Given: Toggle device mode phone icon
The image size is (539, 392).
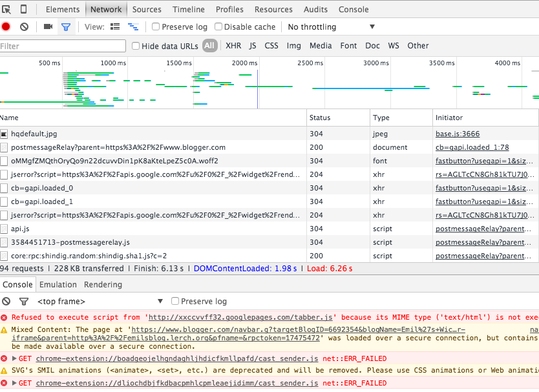Looking at the screenshot, I should (x=24, y=9).
